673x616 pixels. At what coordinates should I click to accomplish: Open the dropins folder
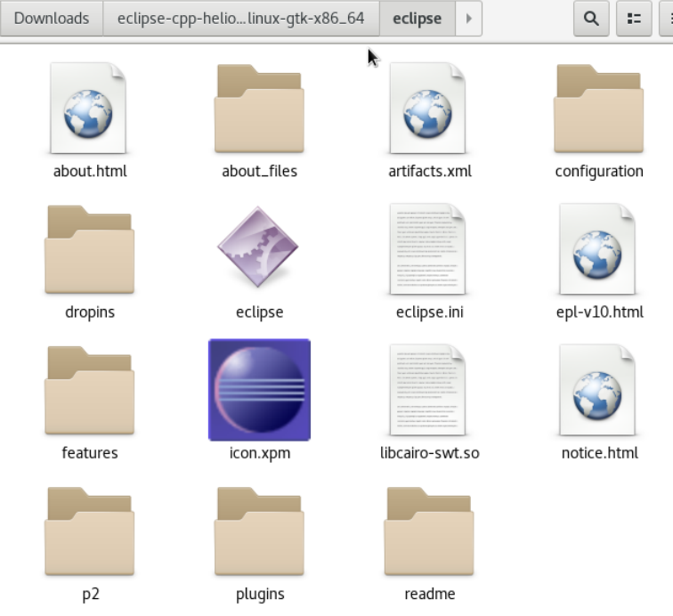tap(89, 249)
